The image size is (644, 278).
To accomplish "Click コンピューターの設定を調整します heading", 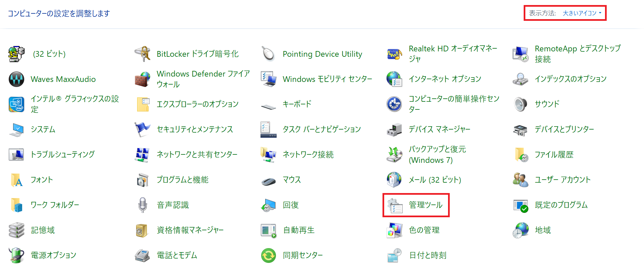I will click(x=59, y=13).
